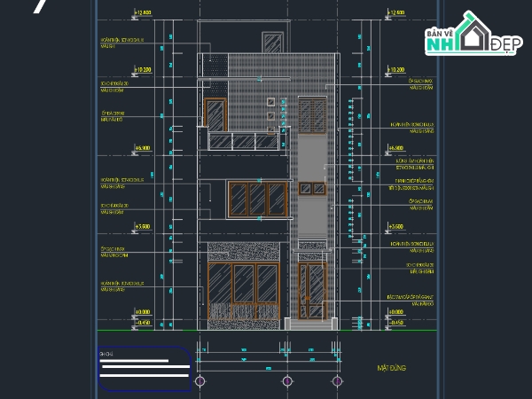Viewport: 532px width, 399px height.
Task: Pick the second floor wide window
Action: (x=258, y=197)
